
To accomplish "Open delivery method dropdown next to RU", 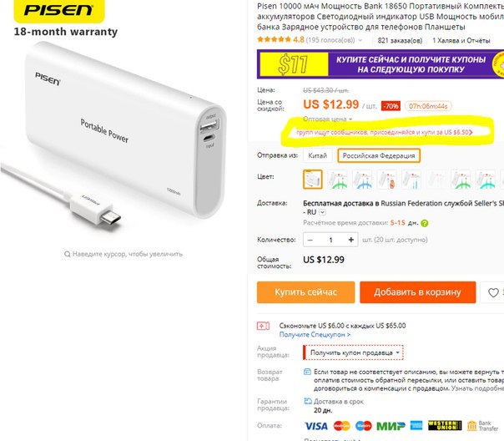I will (322, 212).
